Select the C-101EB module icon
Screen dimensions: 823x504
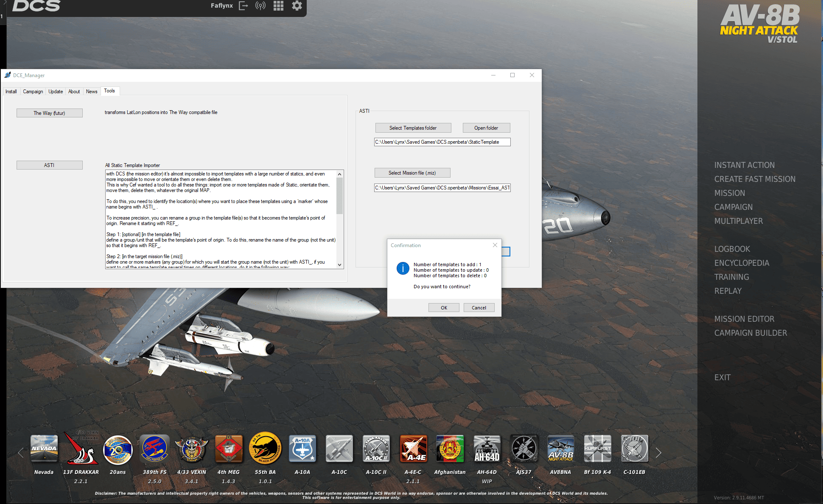pos(635,448)
